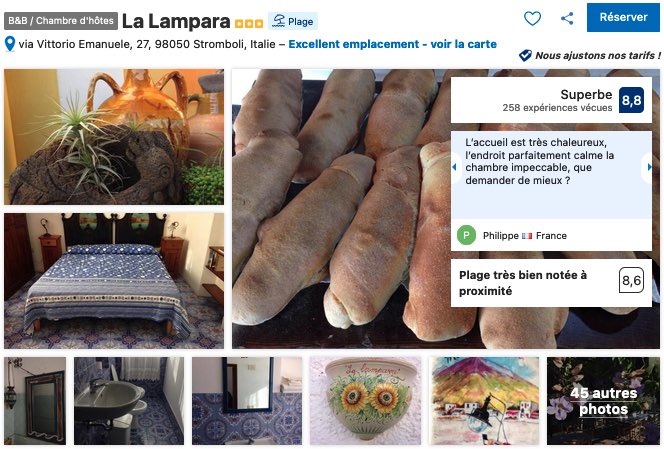This screenshot has width=664, height=449.
Task: Open the blue bedroom photo
Action: tap(114, 281)
